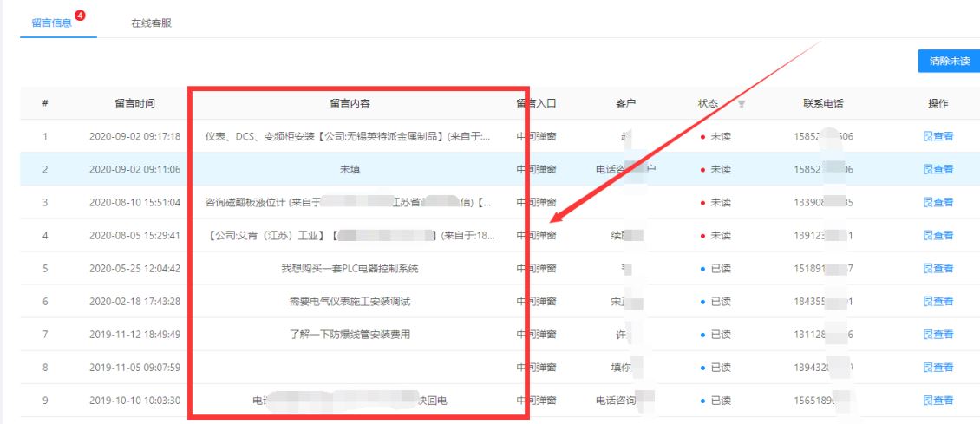This screenshot has width=980, height=424.
Task: Click 查看 for the 防爆线管安装费用 message
Action: tap(938, 334)
